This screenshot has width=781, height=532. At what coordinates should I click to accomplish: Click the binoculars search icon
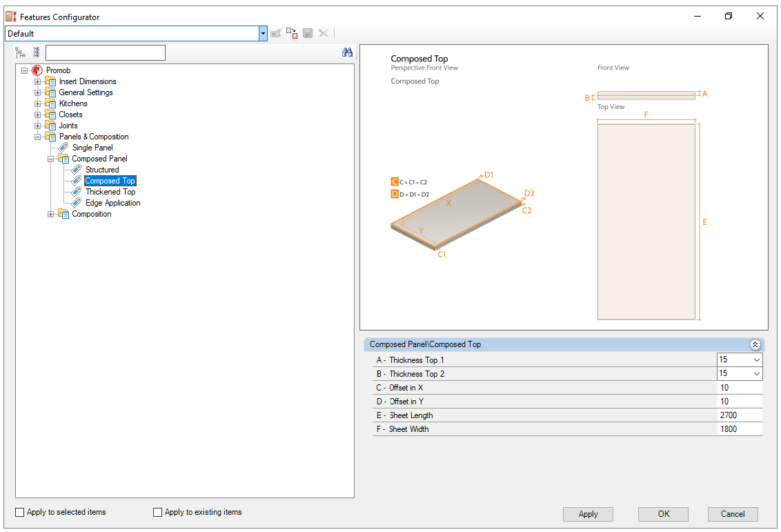click(347, 52)
